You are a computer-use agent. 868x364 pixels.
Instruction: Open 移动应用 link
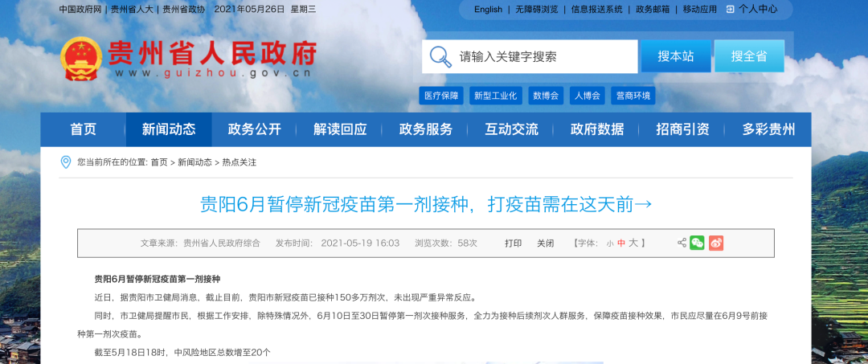[x=700, y=10]
